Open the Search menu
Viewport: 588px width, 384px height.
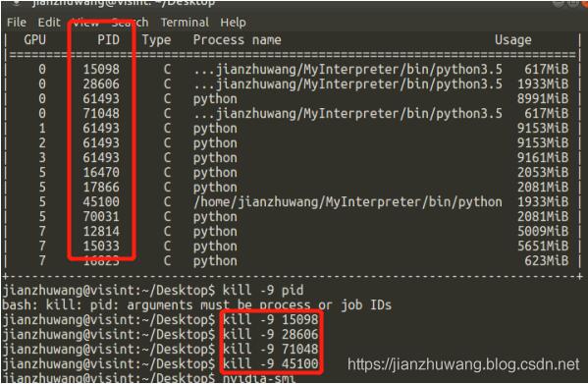pos(130,23)
